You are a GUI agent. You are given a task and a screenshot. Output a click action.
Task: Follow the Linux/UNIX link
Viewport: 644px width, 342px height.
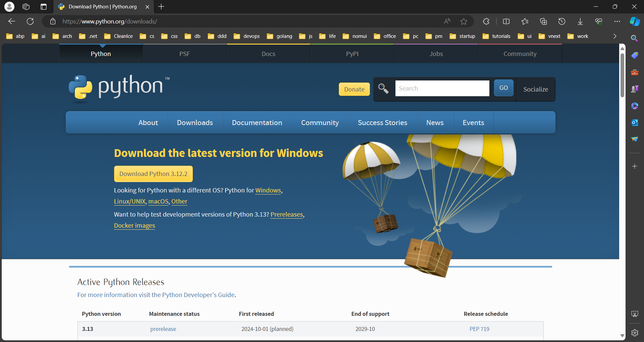[x=130, y=202]
